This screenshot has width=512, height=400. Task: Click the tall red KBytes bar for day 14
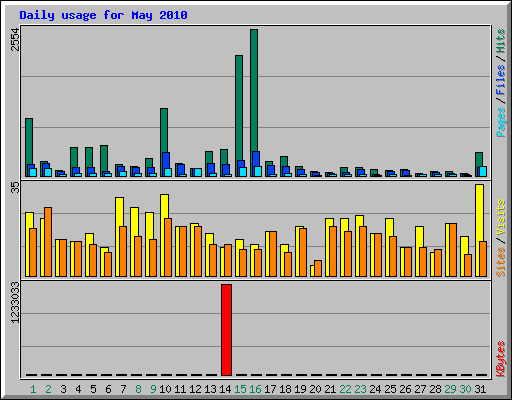pos(226,330)
